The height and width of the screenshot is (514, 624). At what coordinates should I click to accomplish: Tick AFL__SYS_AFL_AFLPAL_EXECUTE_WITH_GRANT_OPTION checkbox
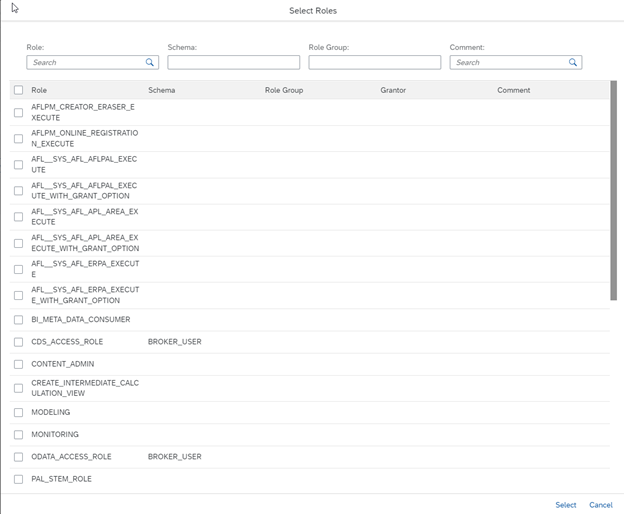click(18, 191)
